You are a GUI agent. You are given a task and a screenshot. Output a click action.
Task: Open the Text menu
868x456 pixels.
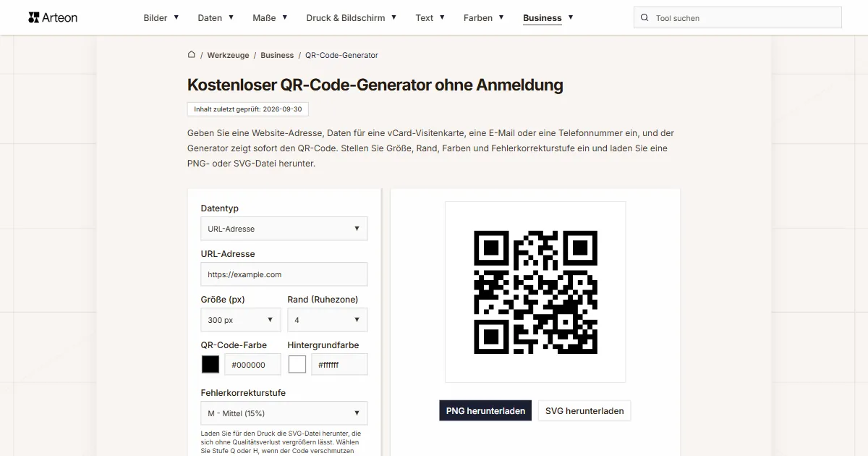[425, 18]
